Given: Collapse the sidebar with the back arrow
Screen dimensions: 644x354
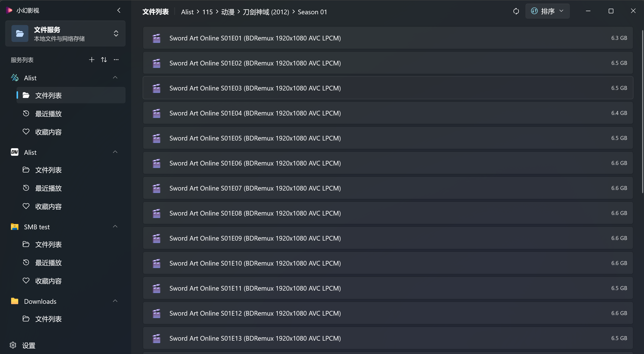Looking at the screenshot, I should (119, 10).
